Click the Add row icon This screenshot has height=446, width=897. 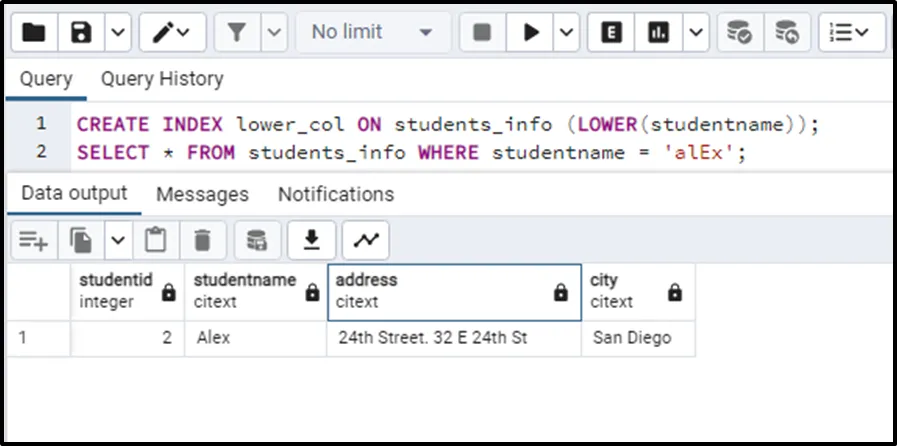[33, 240]
